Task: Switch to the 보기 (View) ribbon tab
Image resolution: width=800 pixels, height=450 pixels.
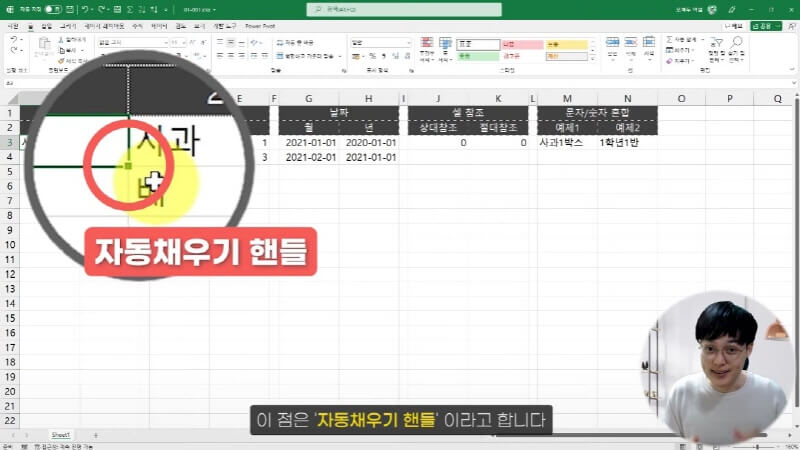Action: (199, 26)
